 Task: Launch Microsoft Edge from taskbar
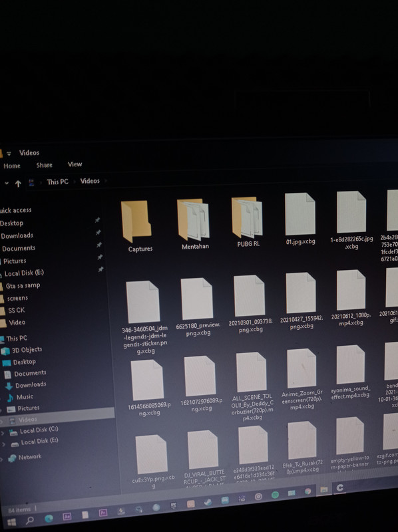point(49,519)
